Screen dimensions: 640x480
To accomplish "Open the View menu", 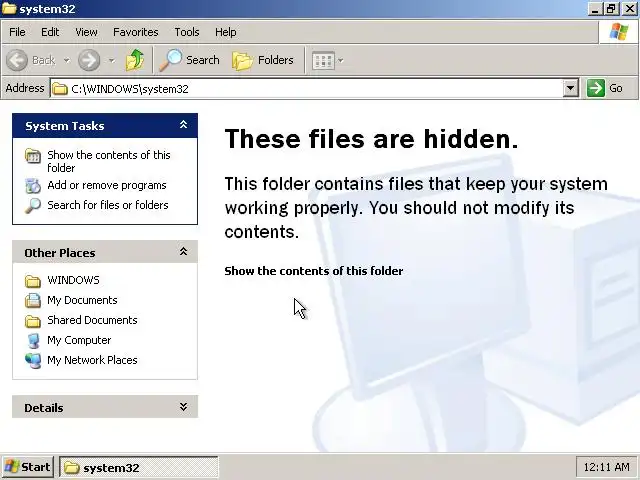I will coord(86,32).
